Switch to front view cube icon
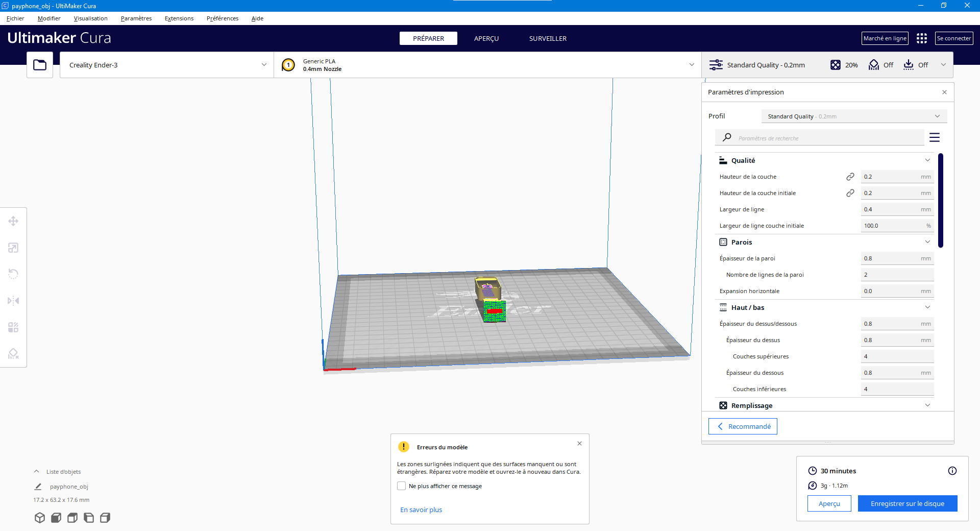 (56, 518)
